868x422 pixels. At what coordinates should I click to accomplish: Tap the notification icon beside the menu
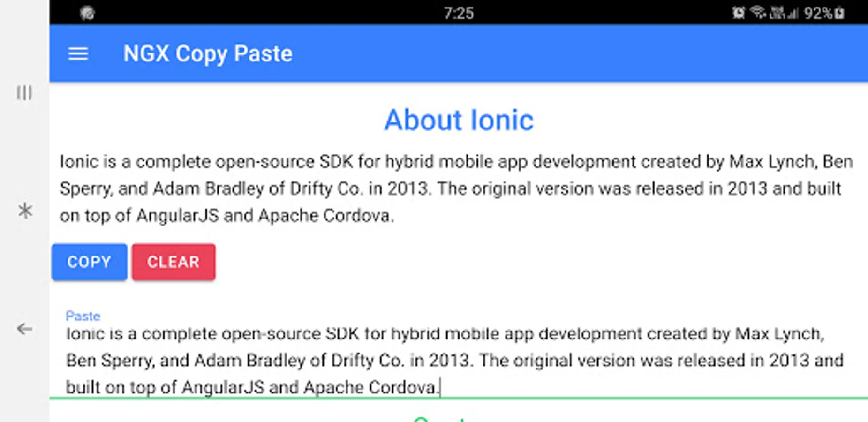[87, 13]
